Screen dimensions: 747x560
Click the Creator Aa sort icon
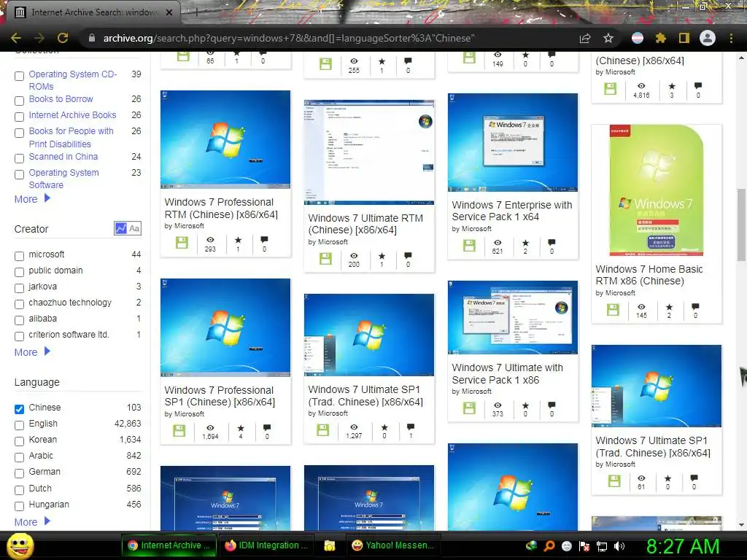point(134,228)
